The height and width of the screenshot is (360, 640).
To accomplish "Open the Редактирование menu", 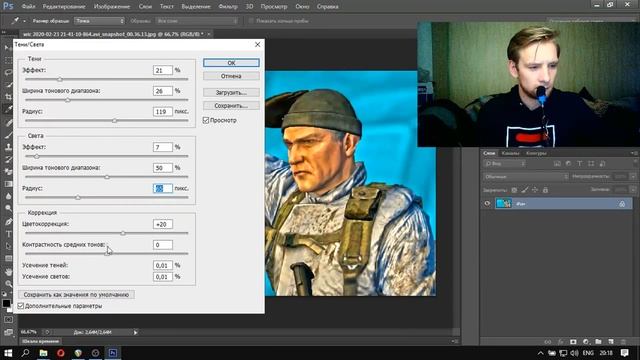I will point(64,7).
